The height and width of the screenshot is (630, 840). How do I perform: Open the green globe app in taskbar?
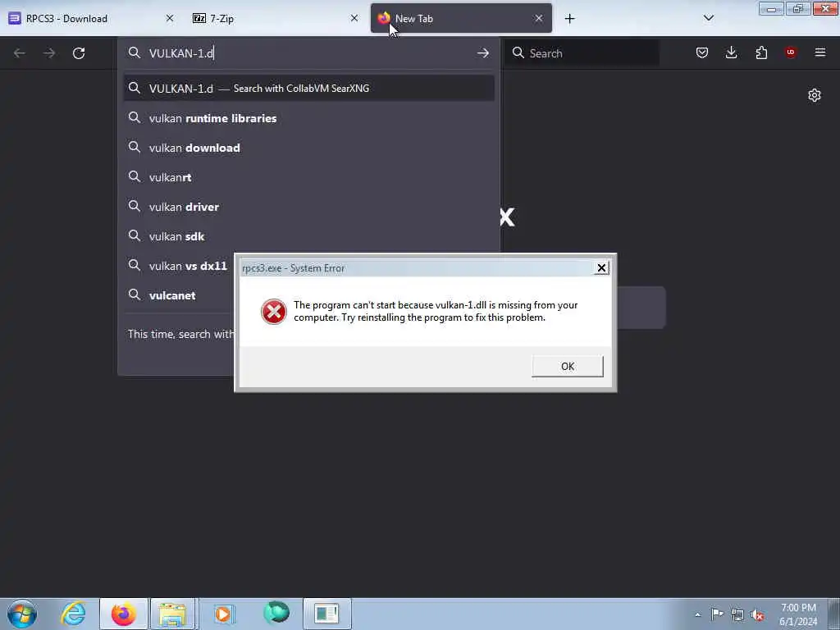point(276,613)
